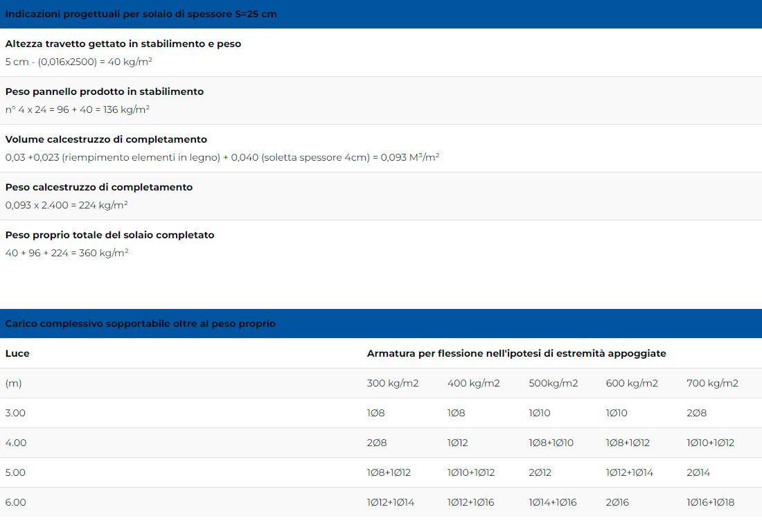The width and height of the screenshot is (762, 532).
Task: Click the '4.00' span row label
Action: click(x=16, y=443)
